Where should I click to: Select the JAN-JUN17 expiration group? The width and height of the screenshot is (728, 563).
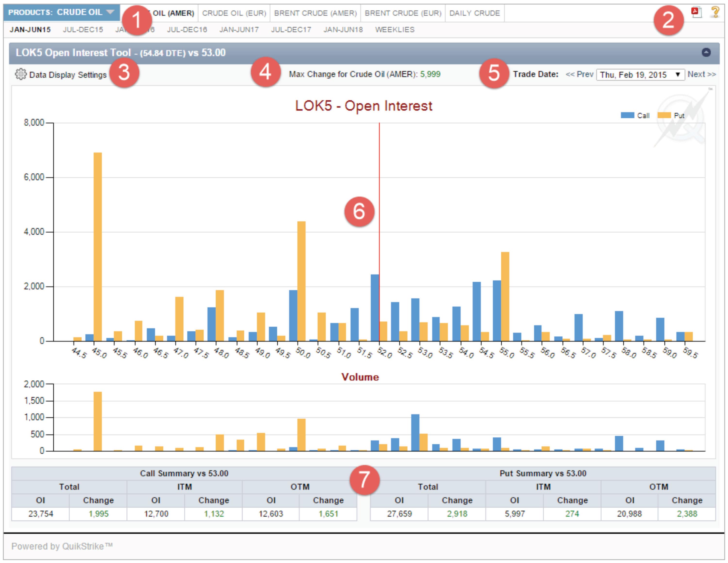click(x=239, y=30)
